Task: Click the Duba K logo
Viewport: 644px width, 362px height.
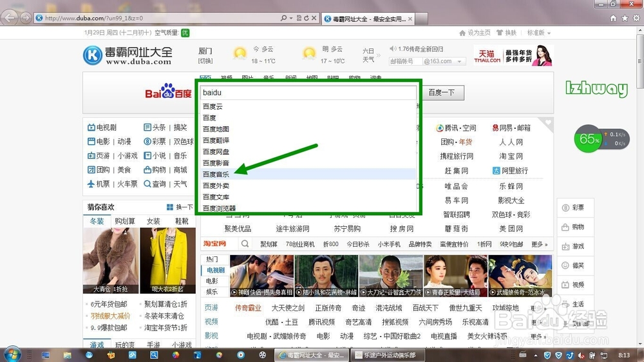Action: point(92,55)
